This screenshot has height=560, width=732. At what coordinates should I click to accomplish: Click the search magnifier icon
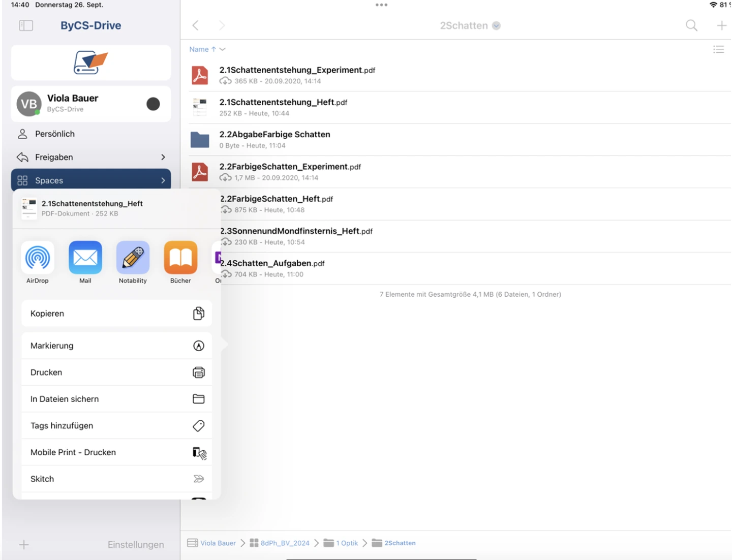(691, 25)
